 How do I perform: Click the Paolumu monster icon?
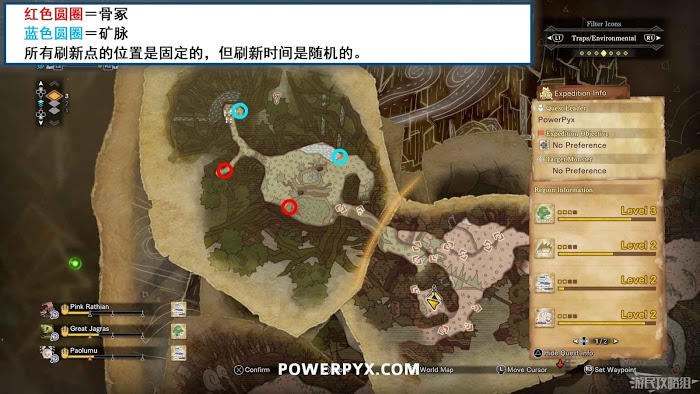coord(48,353)
